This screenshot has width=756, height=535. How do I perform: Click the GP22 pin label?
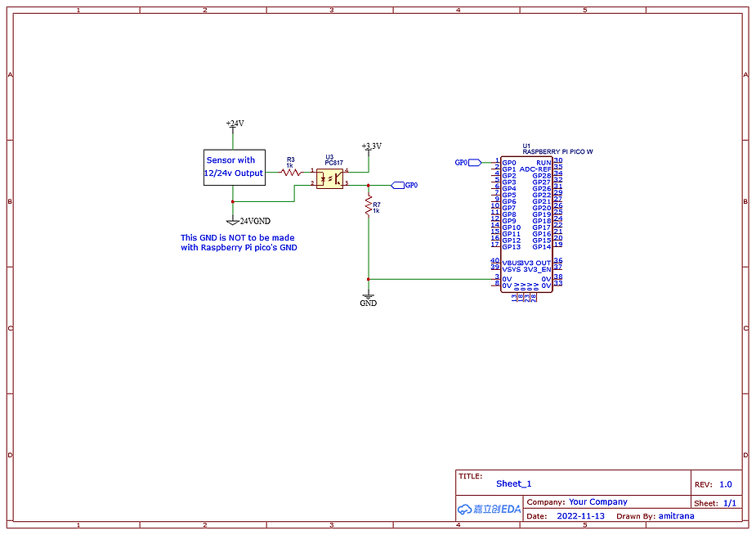[x=542, y=196]
